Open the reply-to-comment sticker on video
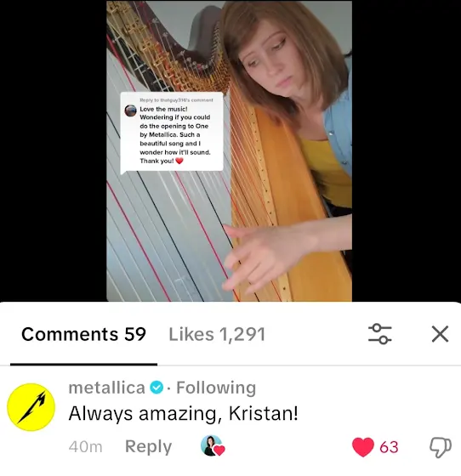 pyautogui.click(x=172, y=133)
